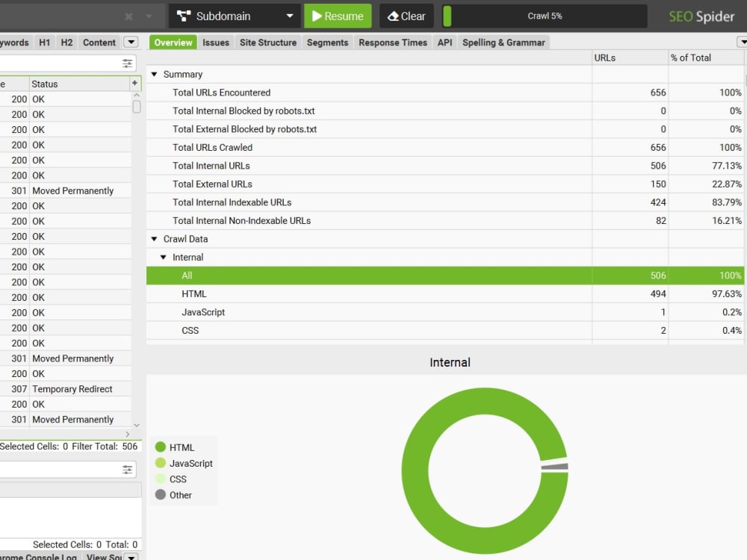Screen dimensions: 747x560
Task: Open the right panel overflow dropdown arrow
Action: 743,43
